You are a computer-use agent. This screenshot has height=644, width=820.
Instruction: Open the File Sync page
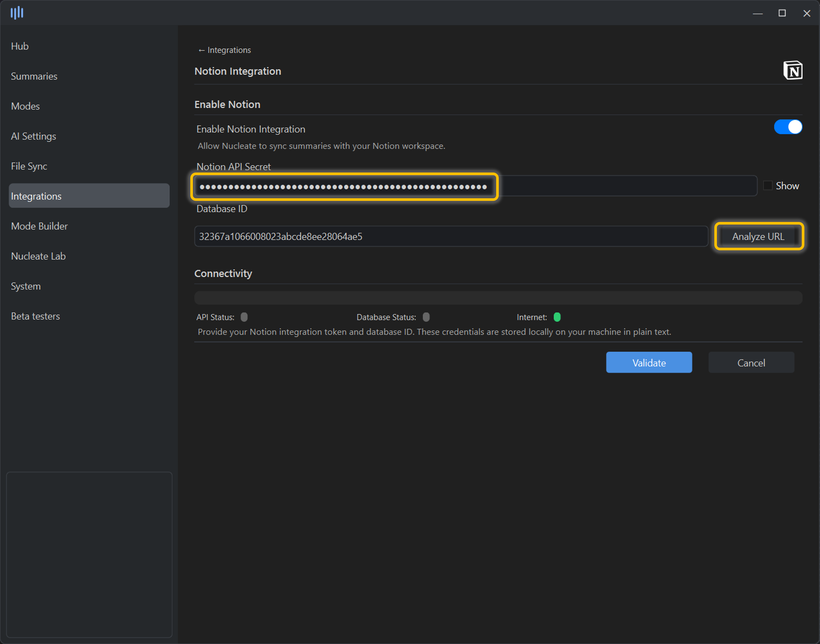[29, 166]
